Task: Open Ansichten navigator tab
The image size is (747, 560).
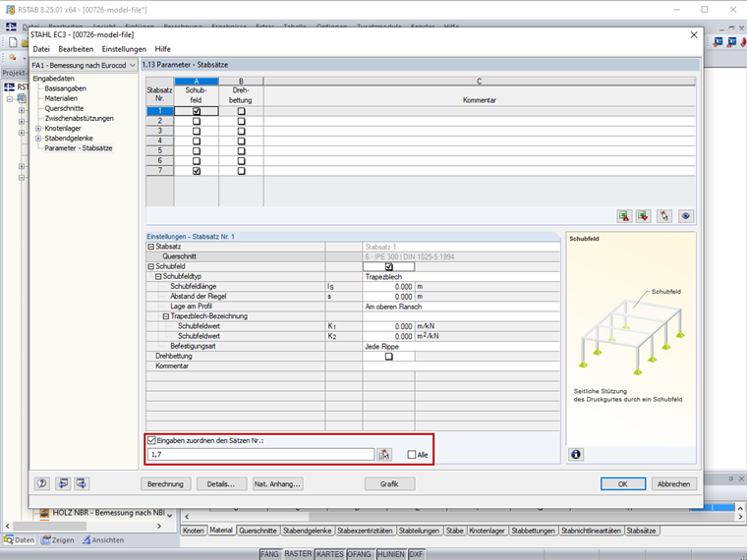Action: (x=103, y=540)
